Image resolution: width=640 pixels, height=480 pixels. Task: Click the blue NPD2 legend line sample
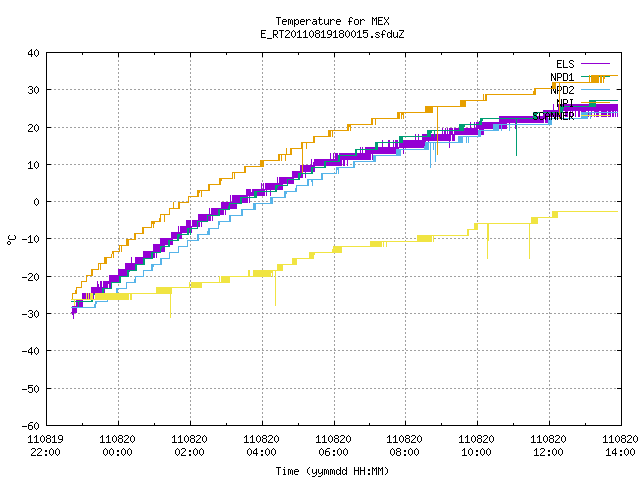pos(595,90)
